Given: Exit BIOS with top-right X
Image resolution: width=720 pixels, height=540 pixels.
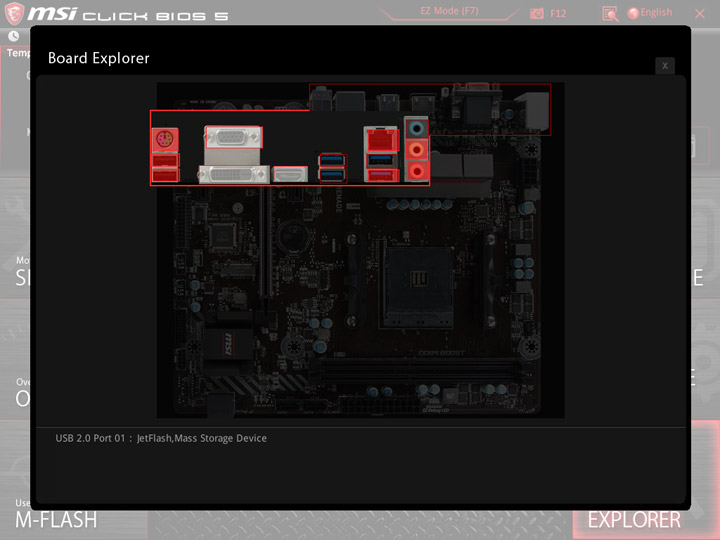Looking at the screenshot, I should [700, 14].
